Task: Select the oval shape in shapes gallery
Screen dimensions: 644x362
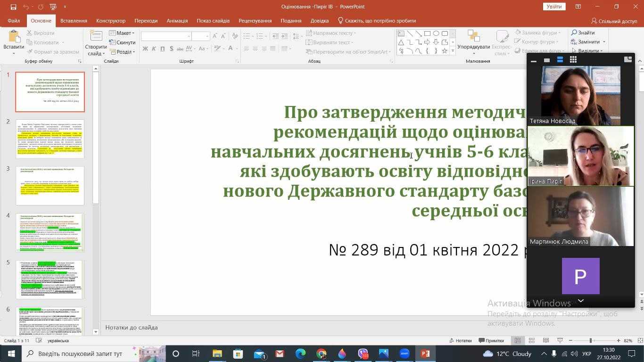Action: pyautogui.click(x=436, y=33)
